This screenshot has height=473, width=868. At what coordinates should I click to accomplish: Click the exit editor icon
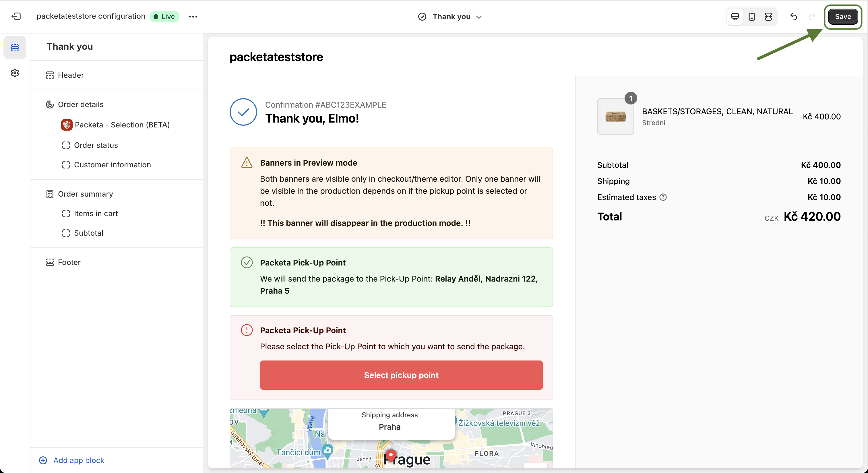coord(16,16)
